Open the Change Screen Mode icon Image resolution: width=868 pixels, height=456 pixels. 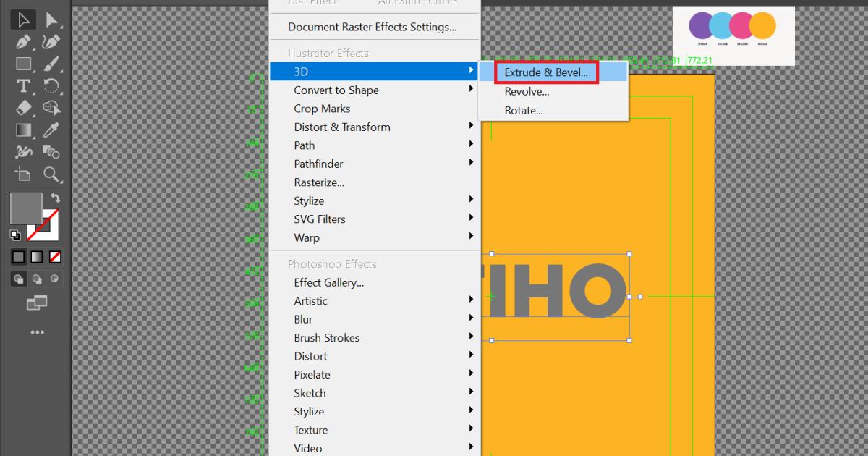point(37,303)
